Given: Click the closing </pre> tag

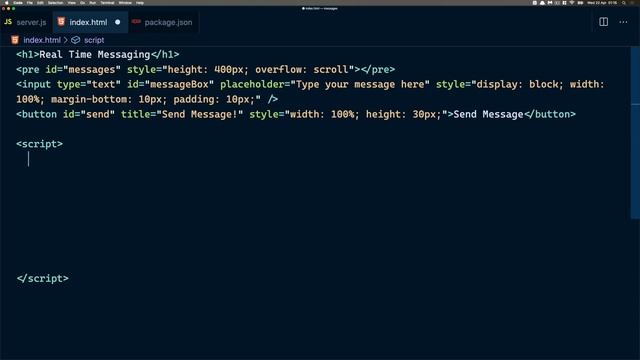Looking at the screenshot, I should point(378,70).
